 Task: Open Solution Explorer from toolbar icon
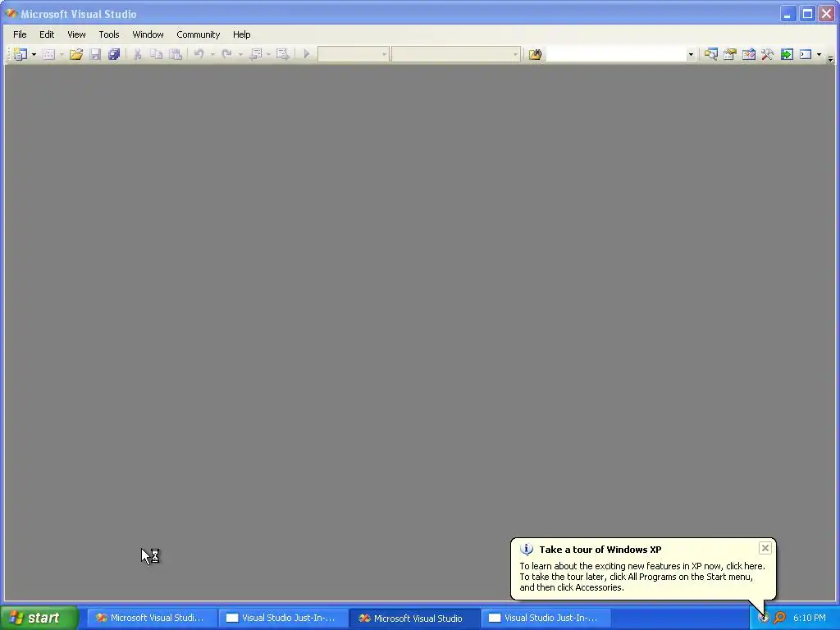tap(711, 54)
